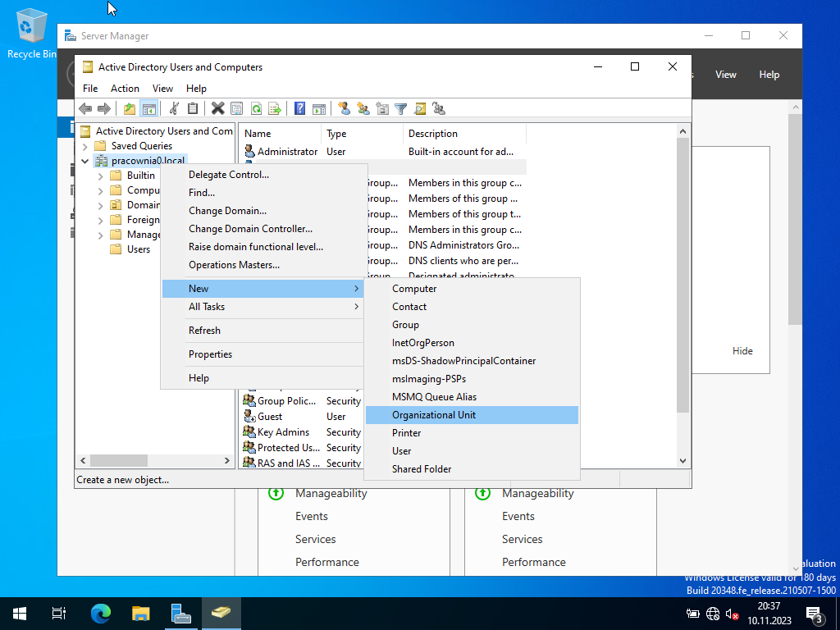Switch to Server Manager on the taskbar
The image size is (840, 630).
[x=181, y=613]
